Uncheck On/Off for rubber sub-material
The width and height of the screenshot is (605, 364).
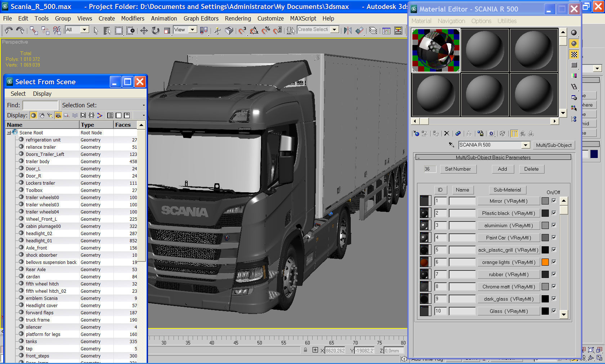pyautogui.click(x=554, y=274)
